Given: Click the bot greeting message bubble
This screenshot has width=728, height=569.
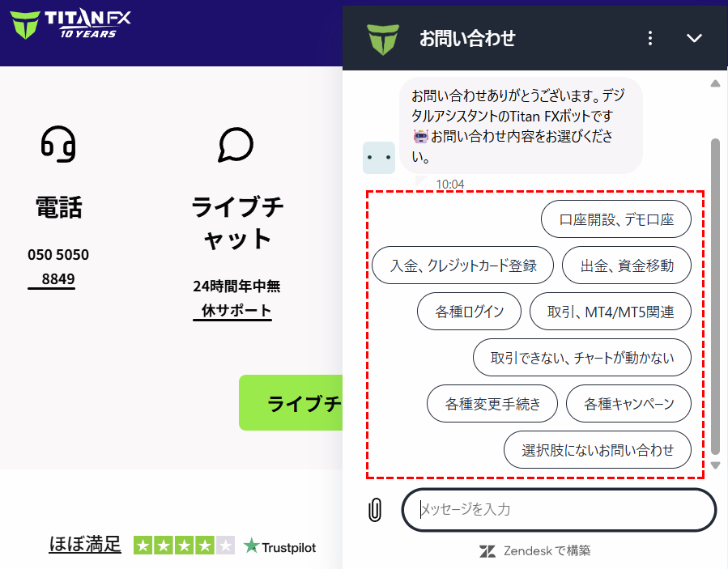Looking at the screenshot, I should pyautogui.click(x=521, y=125).
